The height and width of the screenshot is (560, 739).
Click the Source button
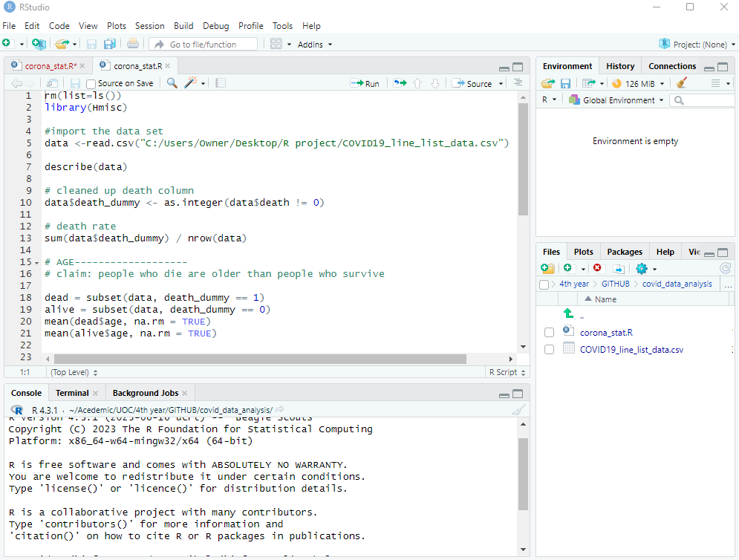pos(472,83)
